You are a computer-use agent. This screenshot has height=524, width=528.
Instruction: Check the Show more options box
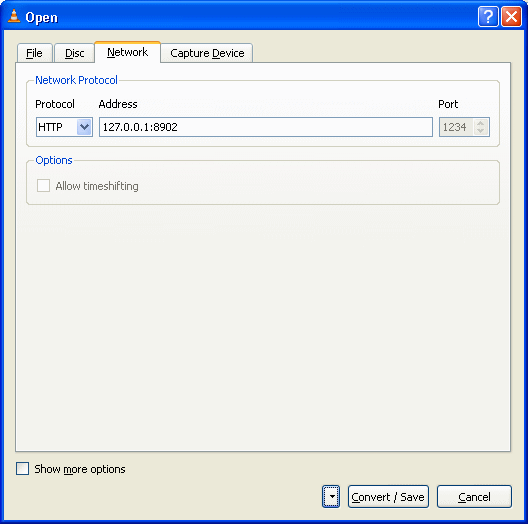(x=23, y=468)
